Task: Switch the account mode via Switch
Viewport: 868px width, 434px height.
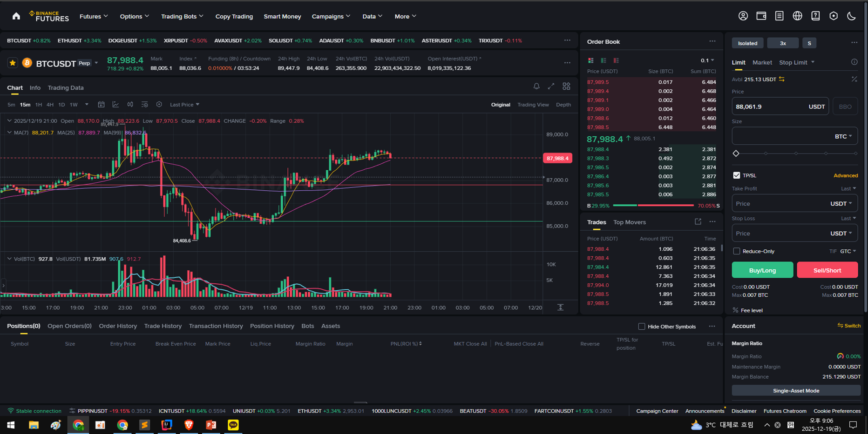Action: pos(849,326)
